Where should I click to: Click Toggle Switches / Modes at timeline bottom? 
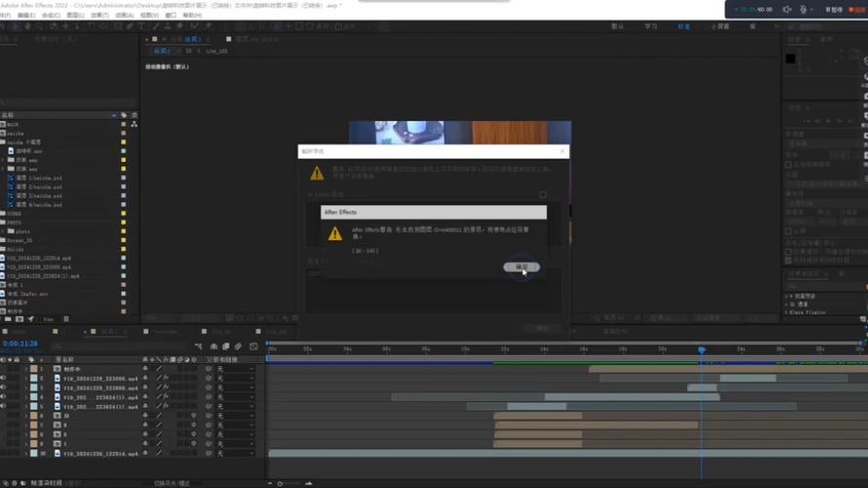(172, 483)
